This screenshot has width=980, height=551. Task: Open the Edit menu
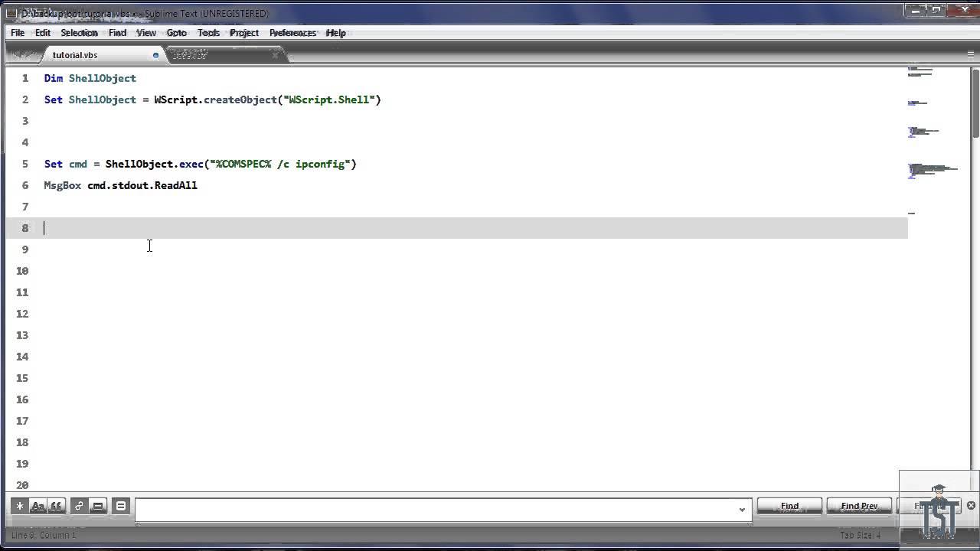pos(43,33)
